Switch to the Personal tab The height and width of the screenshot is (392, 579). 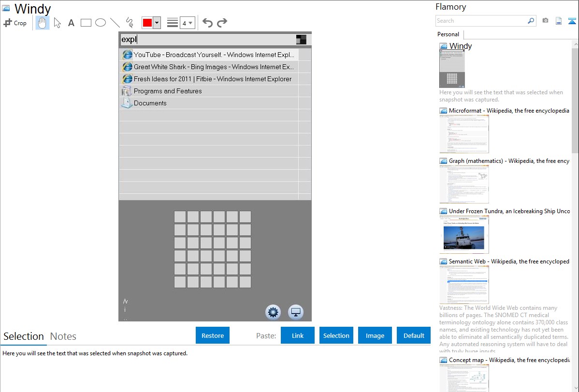449,34
